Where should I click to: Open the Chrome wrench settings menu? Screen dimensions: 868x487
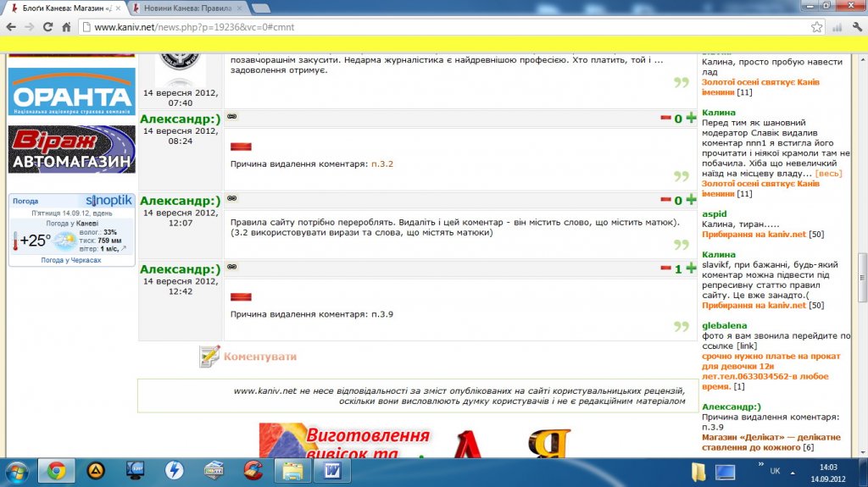point(857,26)
